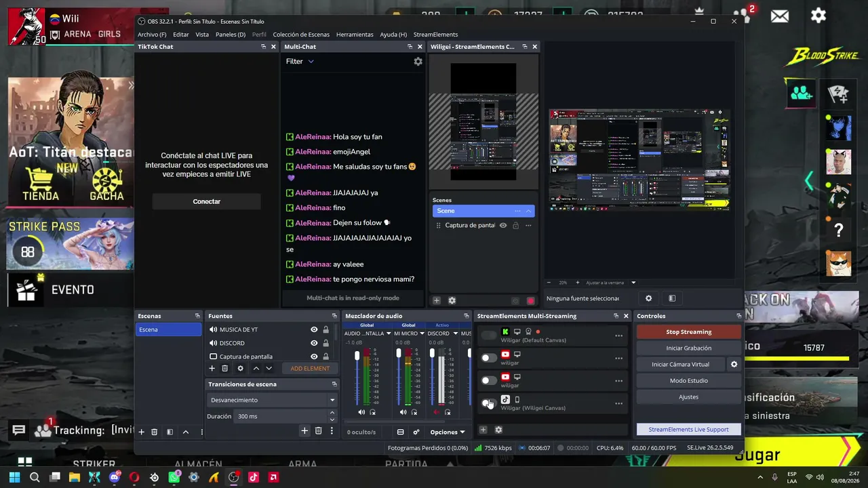Unmute the DISCORD mixer channel
This screenshot has height=488, width=868.
tap(436, 412)
